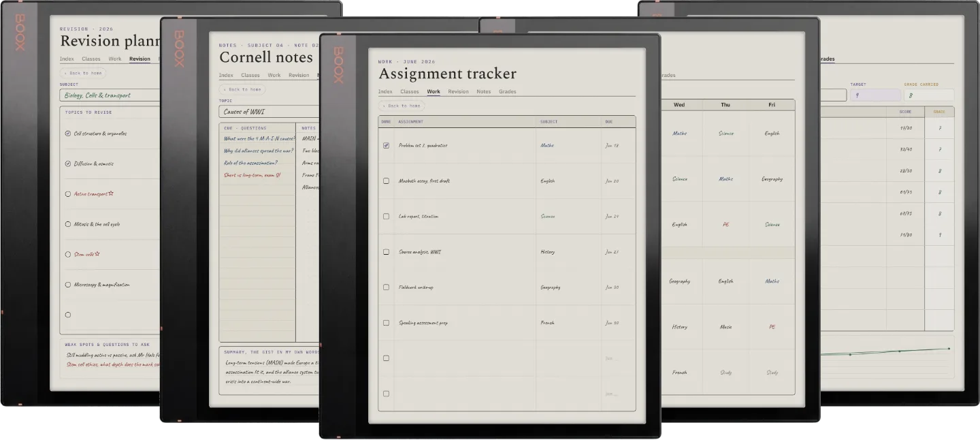Screen dimensions: 980x440
Task: Select the '32/40' score in grades table
Action: 906,149
